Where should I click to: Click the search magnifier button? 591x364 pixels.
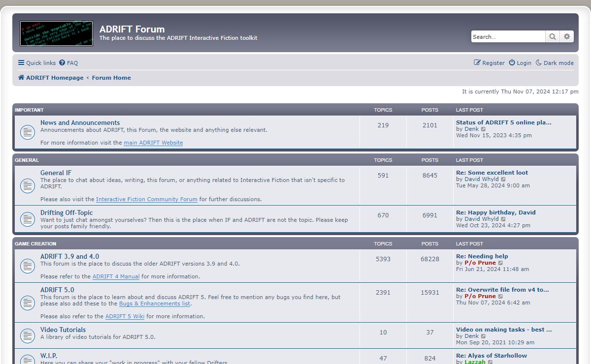553,36
